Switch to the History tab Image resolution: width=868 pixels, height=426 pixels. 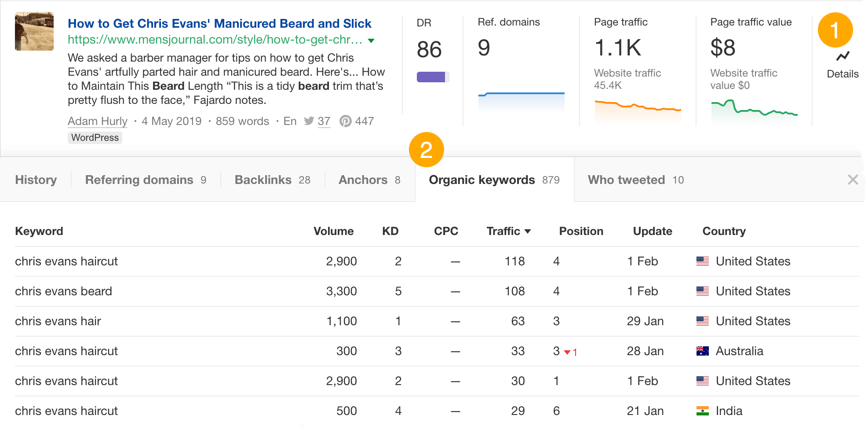(36, 180)
